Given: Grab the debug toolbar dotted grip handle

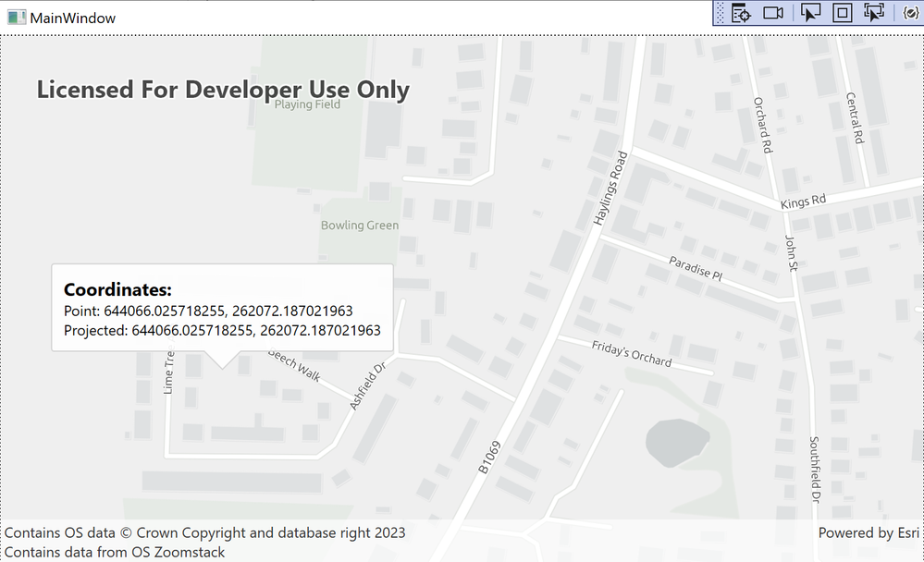Looking at the screenshot, I should 721,13.
